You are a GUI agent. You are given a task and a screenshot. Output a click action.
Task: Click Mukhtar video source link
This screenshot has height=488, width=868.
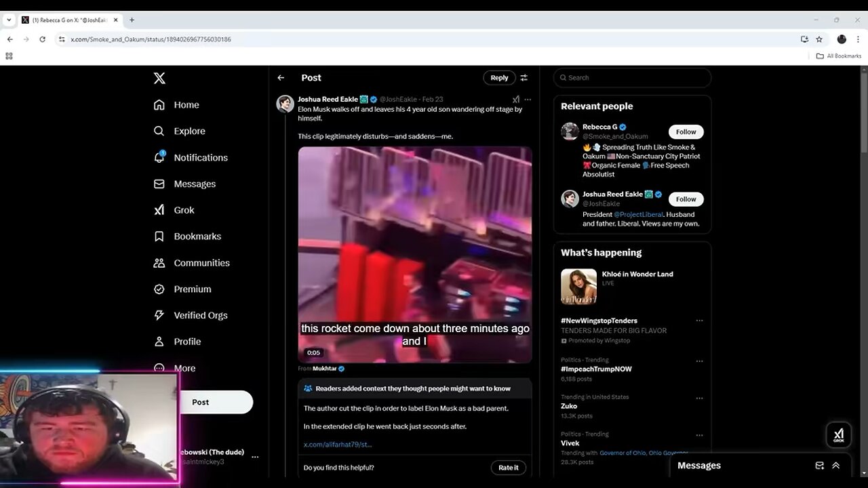pos(324,369)
